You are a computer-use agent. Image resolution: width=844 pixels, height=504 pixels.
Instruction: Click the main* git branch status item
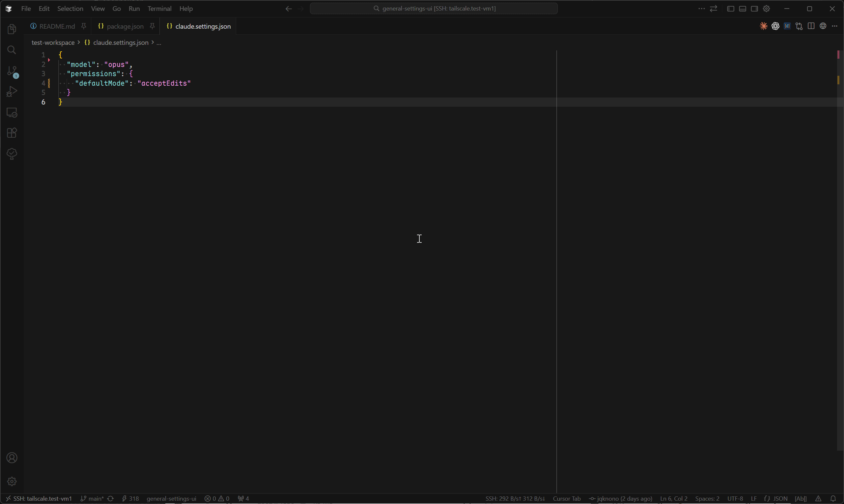(x=92, y=499)
